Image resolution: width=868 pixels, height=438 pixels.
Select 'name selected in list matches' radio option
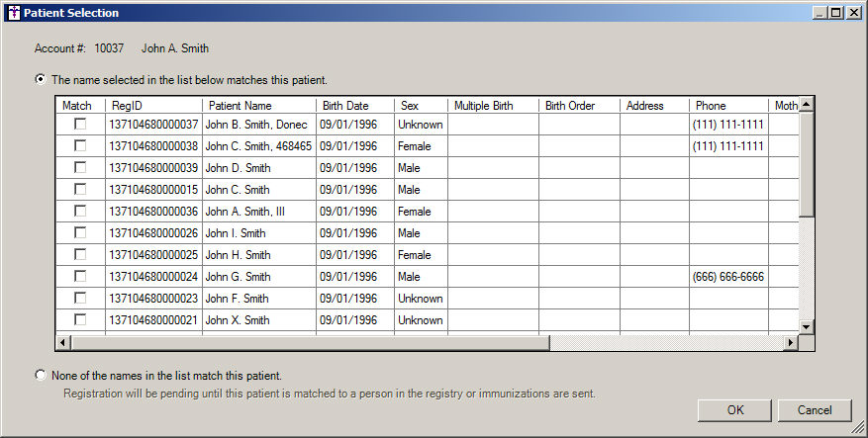[x=41, y=79]
